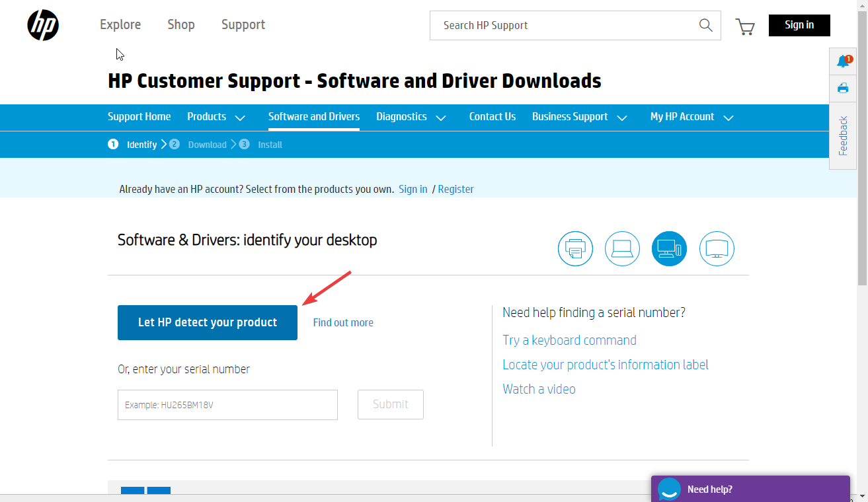
Task: Select the printer product type icon
Action: [575, 249]
